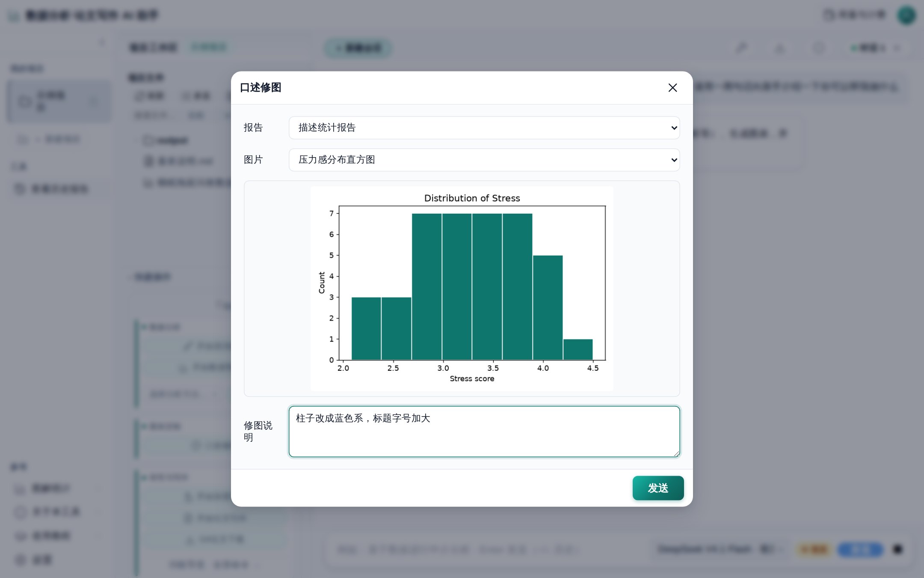Click the output folder in file tree
Viewport: 924px width, 578px height.
click(166, 140)
